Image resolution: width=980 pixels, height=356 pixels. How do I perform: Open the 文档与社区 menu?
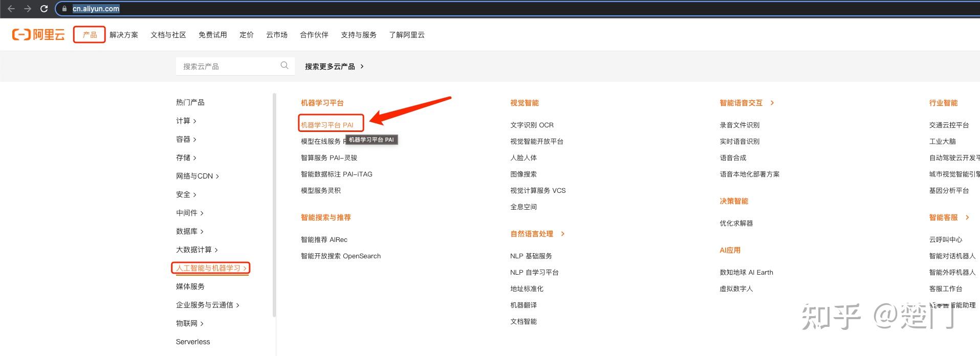[168, 35]
